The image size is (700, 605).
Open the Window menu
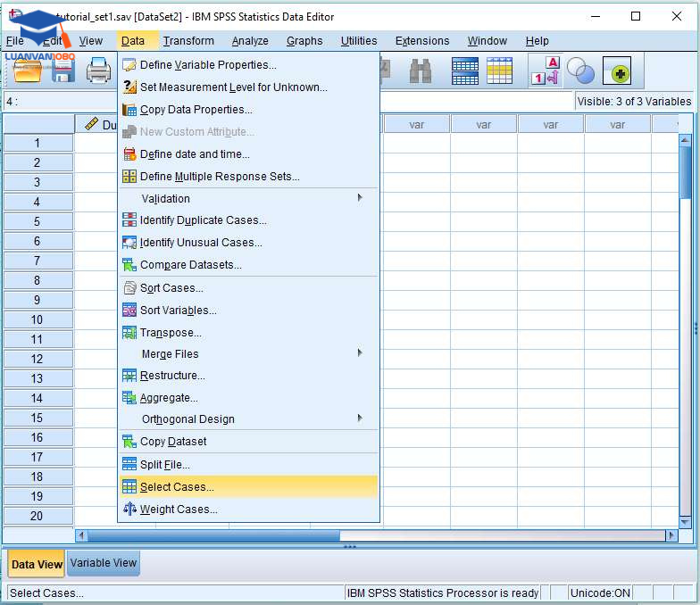pos(487,41)
